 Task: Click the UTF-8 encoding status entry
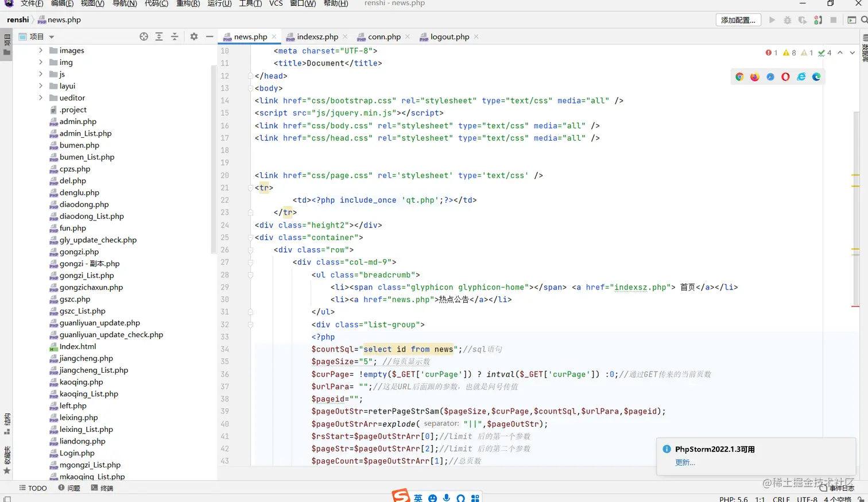pyautogui.click(x=807, y=499)
